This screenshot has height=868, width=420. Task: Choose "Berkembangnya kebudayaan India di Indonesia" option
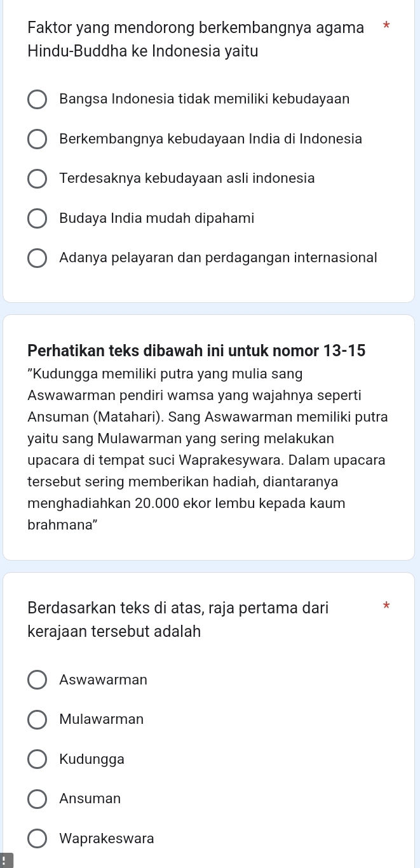point(37,140)
